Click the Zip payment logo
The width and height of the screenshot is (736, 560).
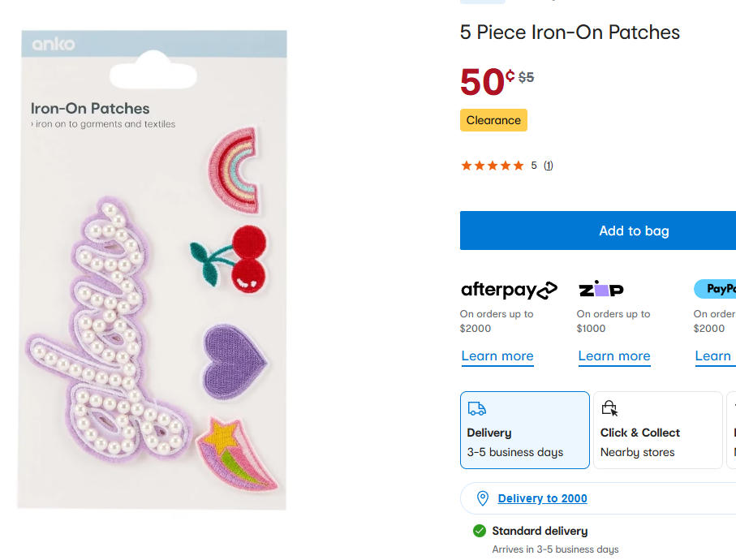tap(601, 290)
